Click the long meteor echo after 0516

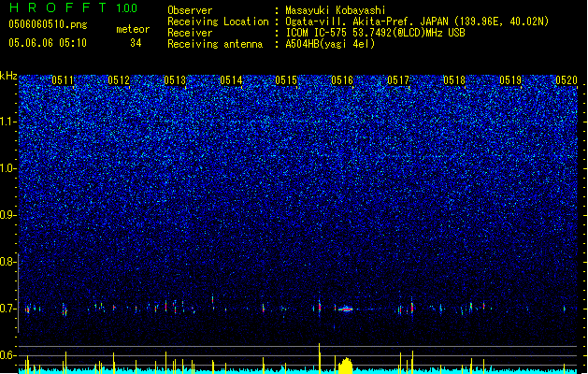point(346,309)
